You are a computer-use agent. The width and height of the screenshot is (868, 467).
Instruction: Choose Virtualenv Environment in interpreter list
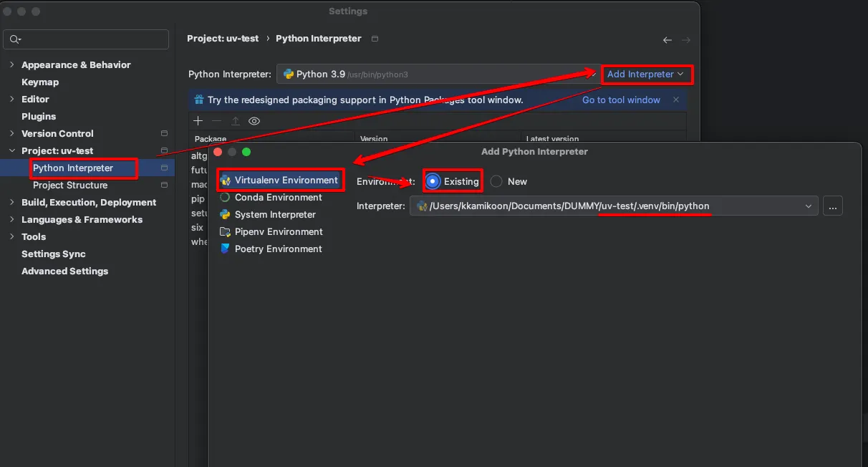click(286, 180)
